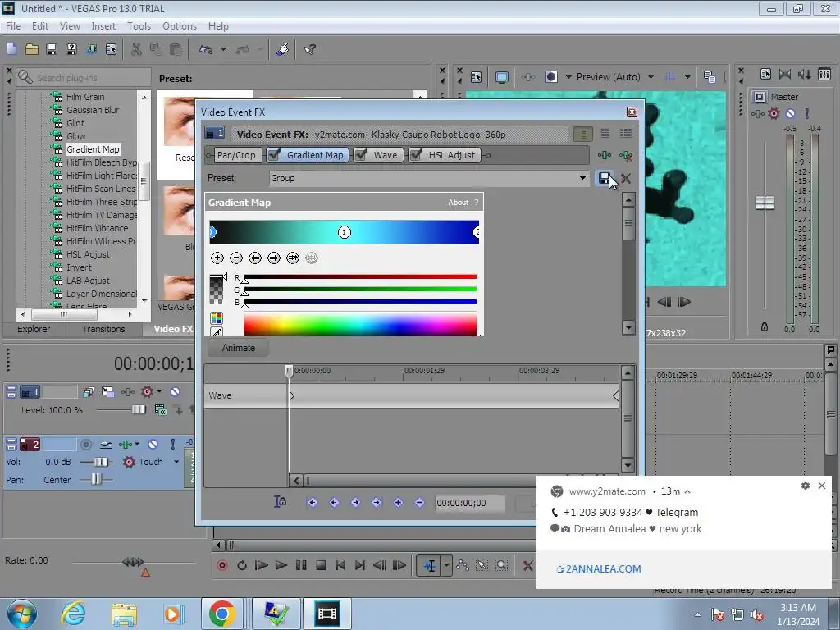Delete the current preset with the X icon
This screenshot has height=630, width=840.
[626, 178]
